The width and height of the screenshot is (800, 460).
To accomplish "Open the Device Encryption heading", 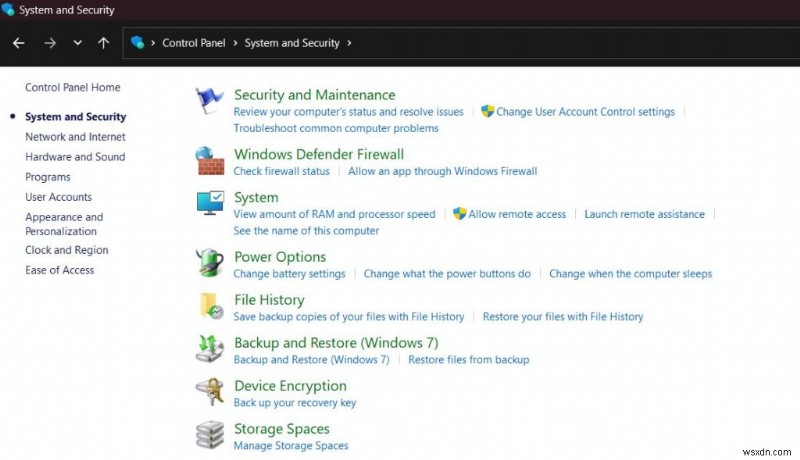I will [x=290, y=386].
